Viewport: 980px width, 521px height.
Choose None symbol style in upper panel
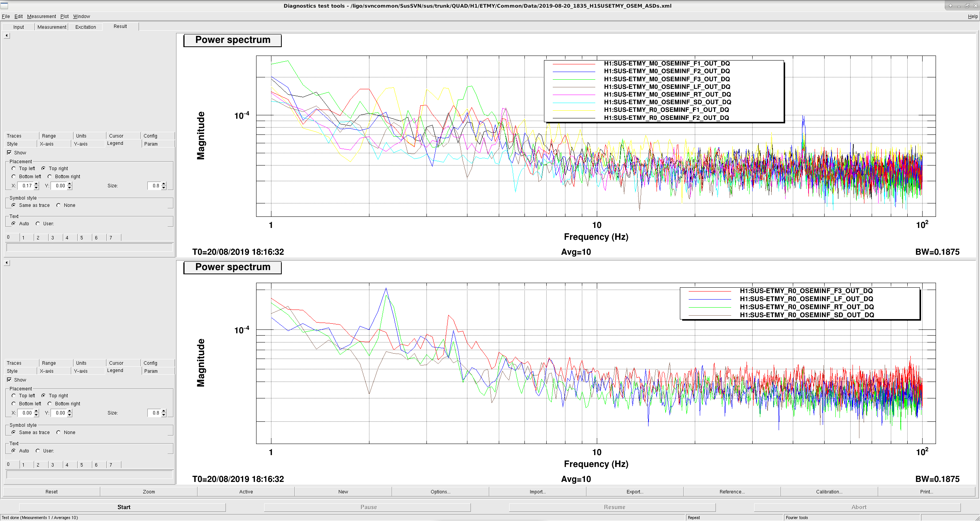click(59, 205)
